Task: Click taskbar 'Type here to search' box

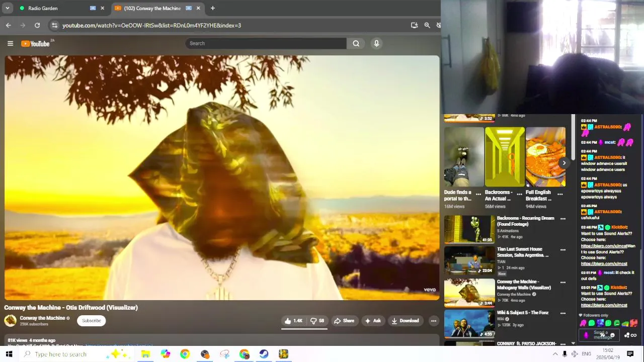Action: point(76,354)
